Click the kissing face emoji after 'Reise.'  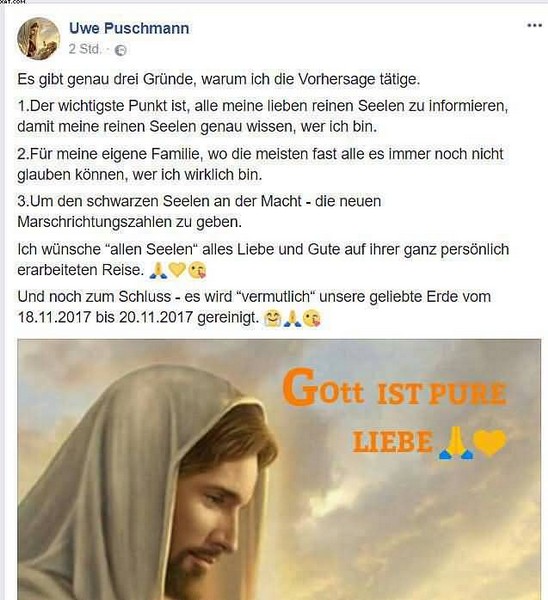tap(197, 270)
